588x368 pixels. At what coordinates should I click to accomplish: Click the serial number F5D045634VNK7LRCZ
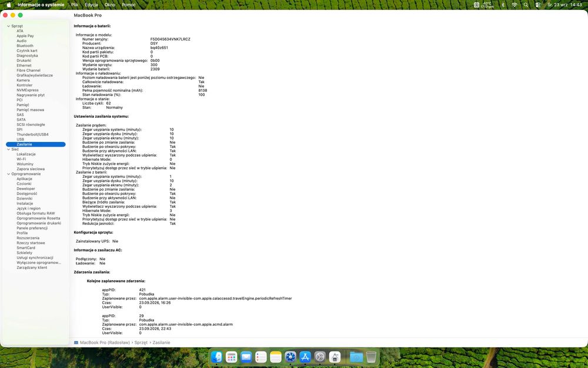(171, 39)
